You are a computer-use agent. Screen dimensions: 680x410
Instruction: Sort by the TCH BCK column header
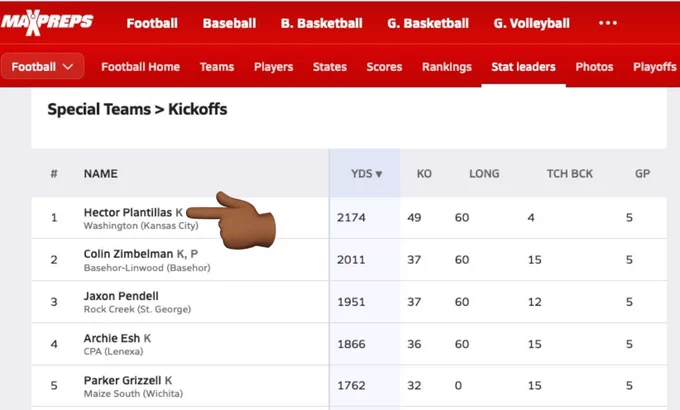click(569, 174)
